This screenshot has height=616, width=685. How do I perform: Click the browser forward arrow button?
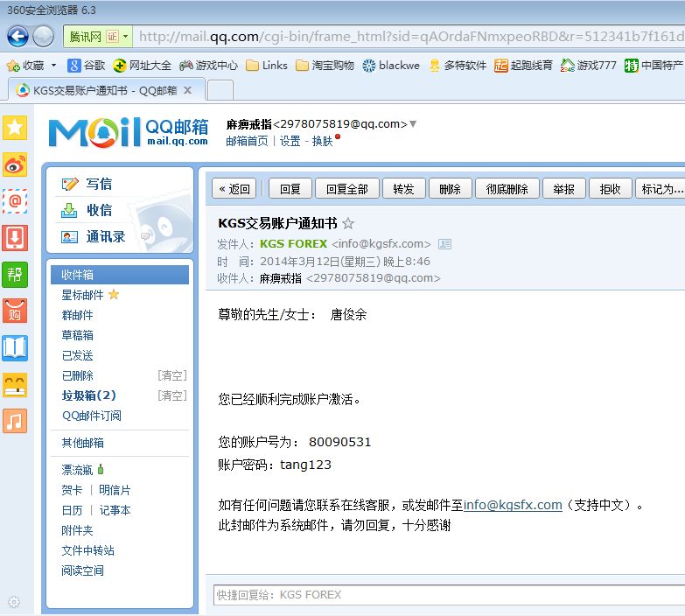coord(43,36)
